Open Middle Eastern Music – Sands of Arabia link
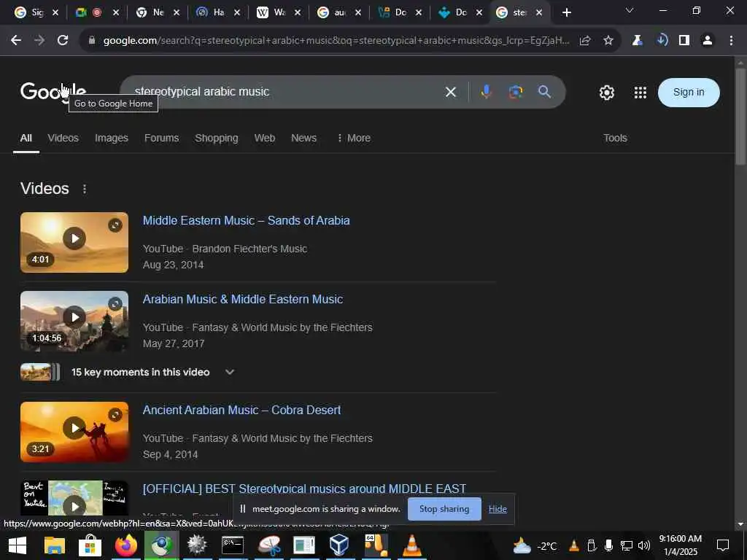Viewport: 747px width, 560px height. [x=247, y=220]
